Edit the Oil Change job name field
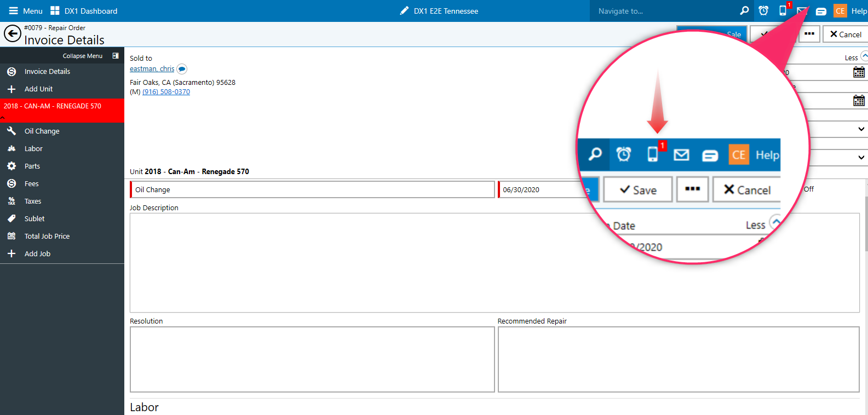868x415 pixels. point(312,189)
